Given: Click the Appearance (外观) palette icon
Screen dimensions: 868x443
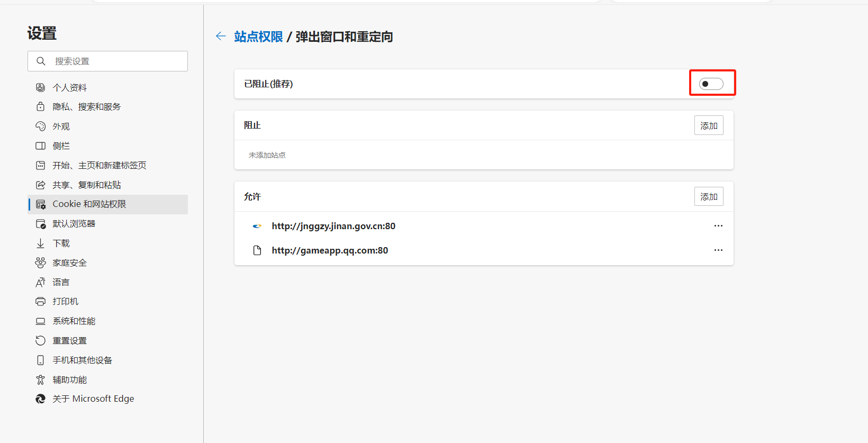Looking at the screenshot, I should point(40,126).
